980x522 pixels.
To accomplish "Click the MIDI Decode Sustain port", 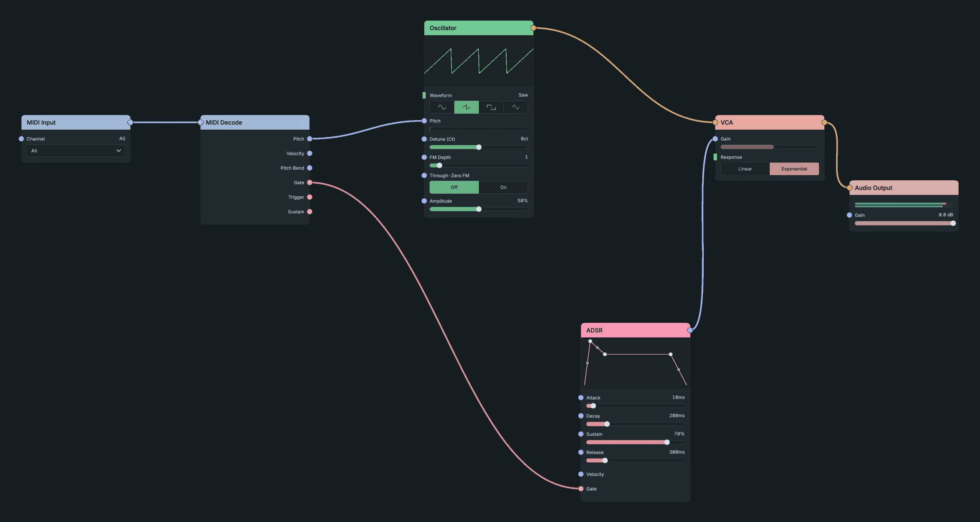I will pos(309,212).
